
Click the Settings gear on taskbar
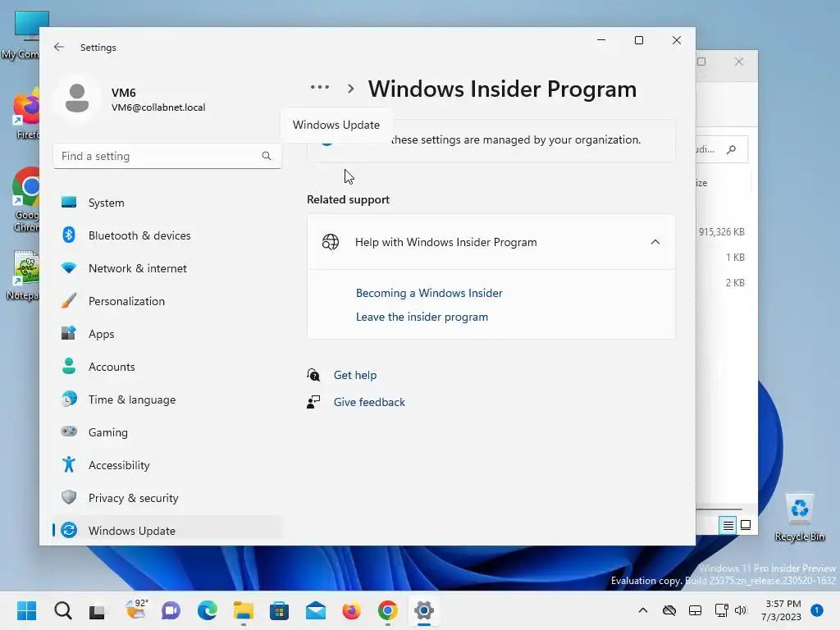[x=424, y=610]
